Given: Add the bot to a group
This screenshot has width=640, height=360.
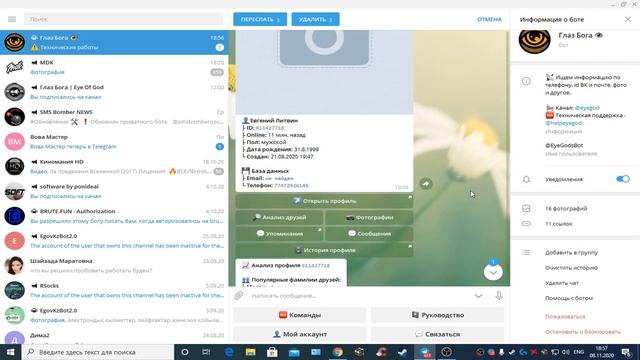Looking at the screenshot, I should 571,253.
